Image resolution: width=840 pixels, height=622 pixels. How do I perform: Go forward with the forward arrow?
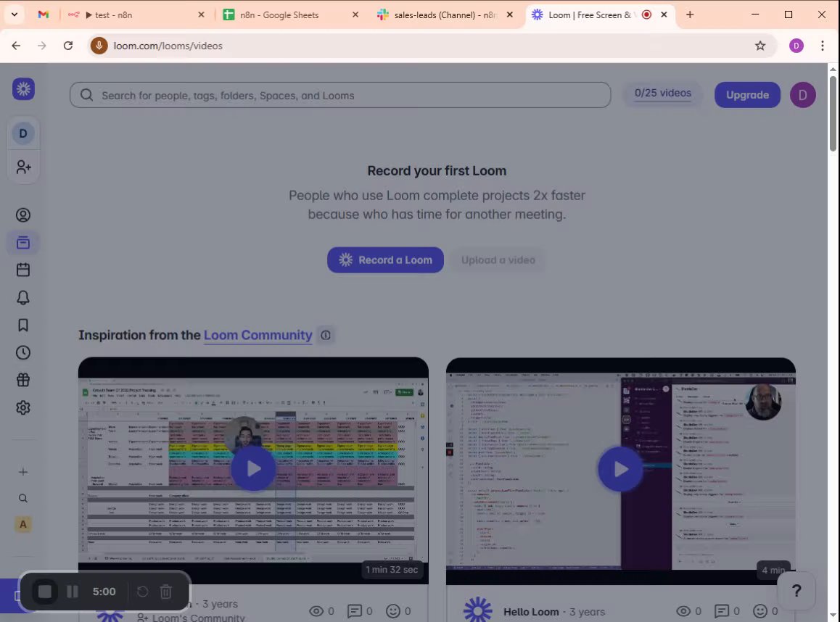42,46
